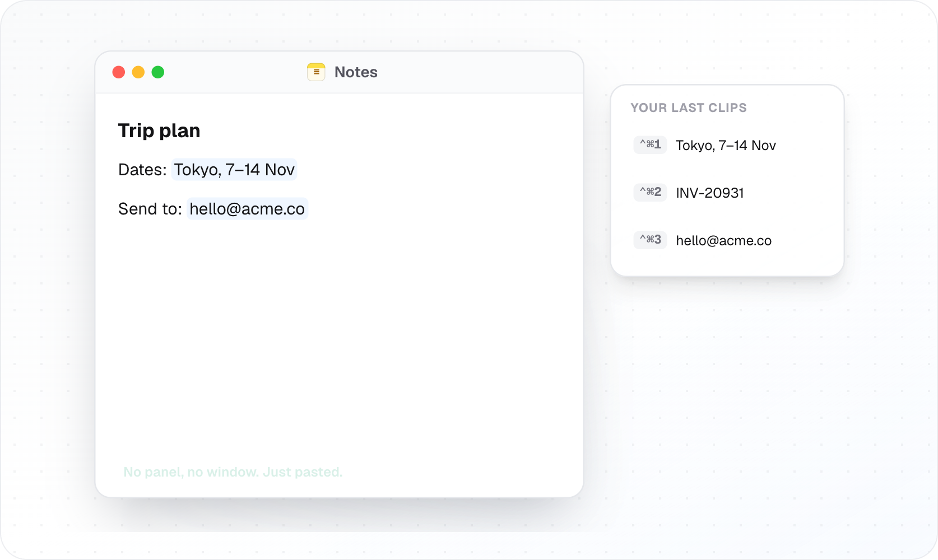938x560 pixels.
Task: Click the pasted 'Tokyo, 7–14 Nov' text in the note
Action: tap(234, 170)
